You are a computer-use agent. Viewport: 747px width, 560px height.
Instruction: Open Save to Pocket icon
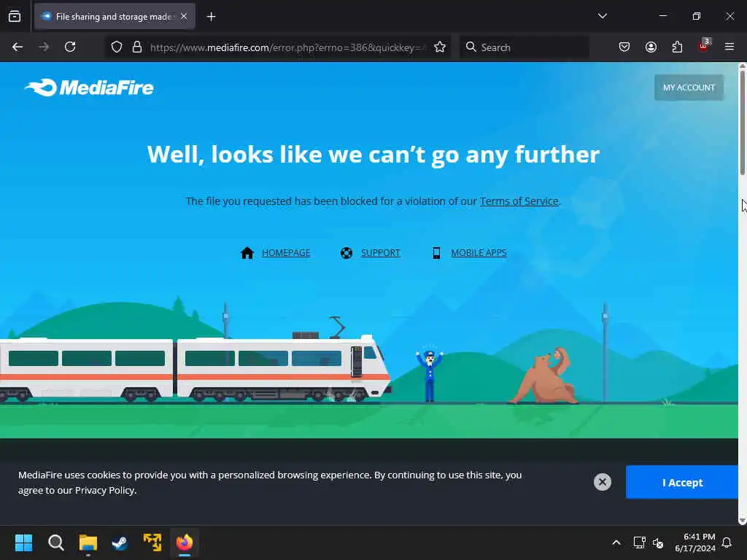(624, 47)
